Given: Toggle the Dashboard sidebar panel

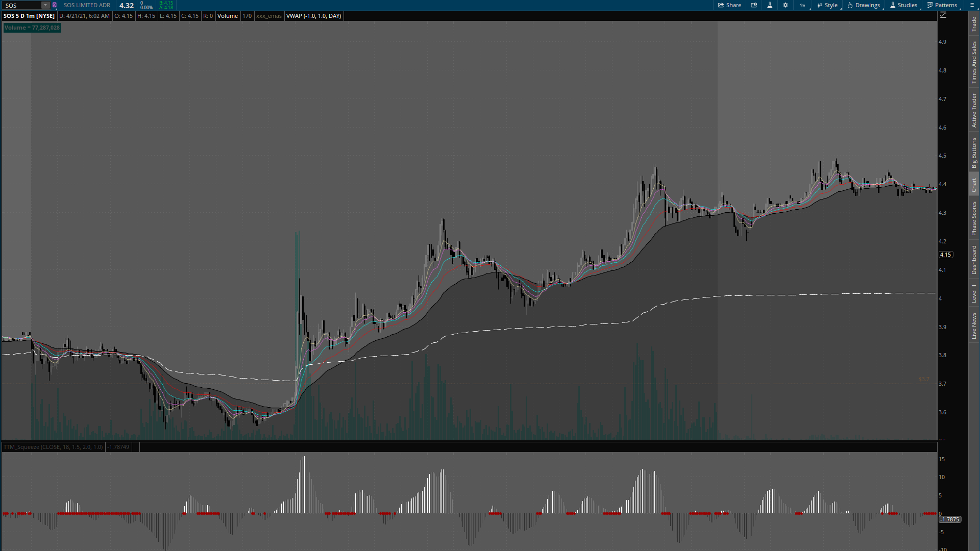Looking at the screenshot, I should (x=974, y=260).
